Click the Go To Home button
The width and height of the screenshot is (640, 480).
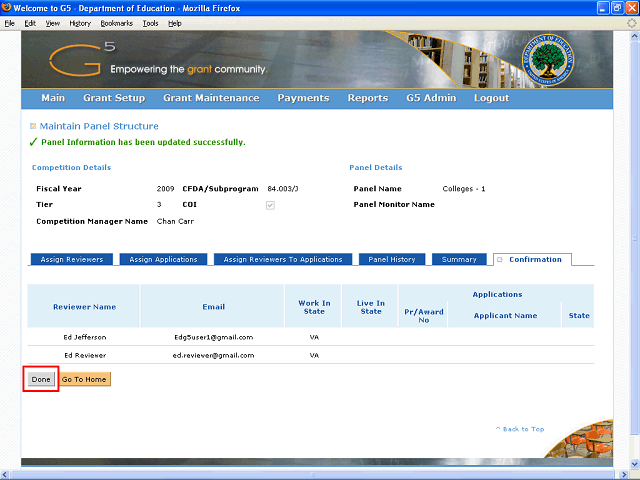coord(84,379)
